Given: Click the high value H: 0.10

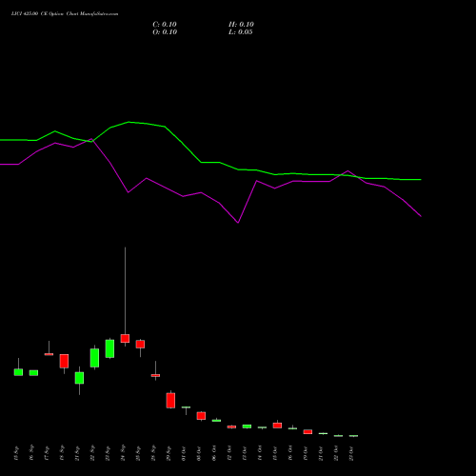Looking at the screenshot, I should point(241,25).
